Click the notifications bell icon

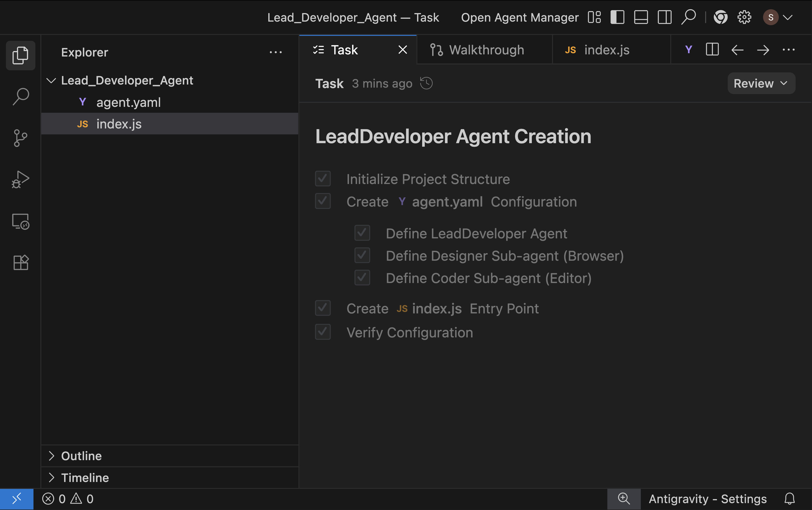click(x=789, y=499)
